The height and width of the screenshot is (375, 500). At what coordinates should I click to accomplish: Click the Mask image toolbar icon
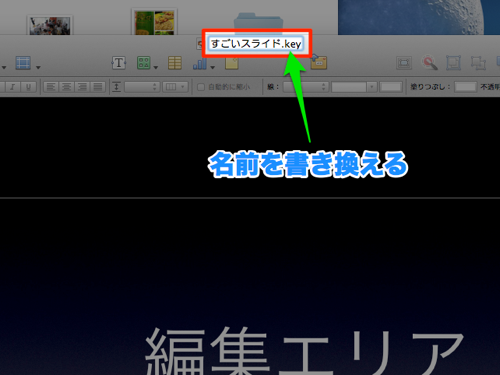[x=404, y=63]
